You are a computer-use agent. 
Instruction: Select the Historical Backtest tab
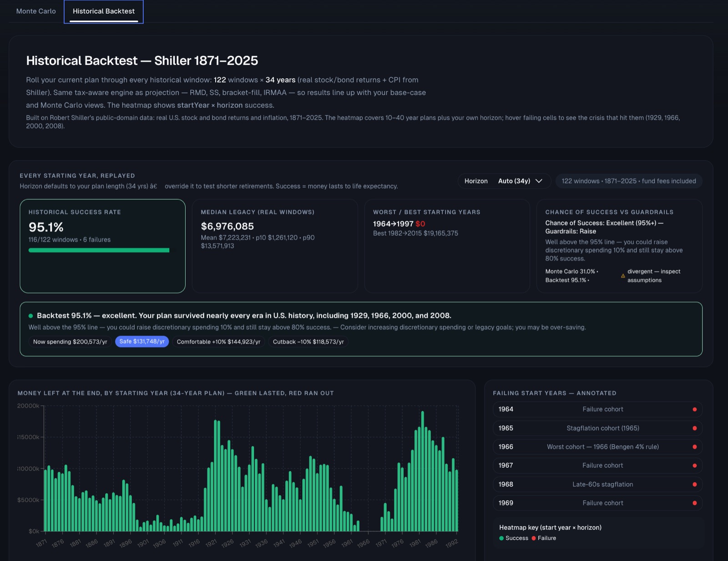tap(104, 11)
